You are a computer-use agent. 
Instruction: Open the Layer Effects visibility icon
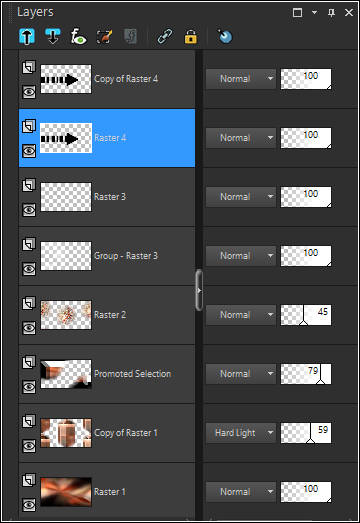click(78, 36)
